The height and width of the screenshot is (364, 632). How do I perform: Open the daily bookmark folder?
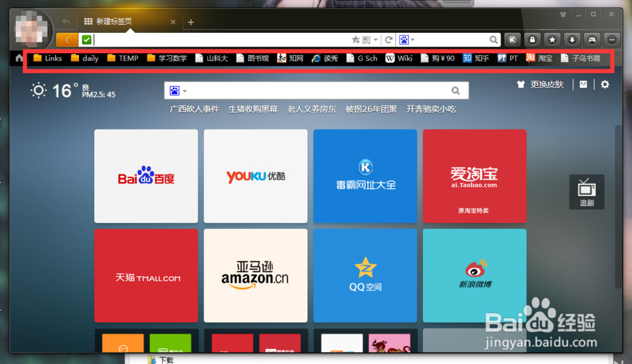click(x=85, y=58)
